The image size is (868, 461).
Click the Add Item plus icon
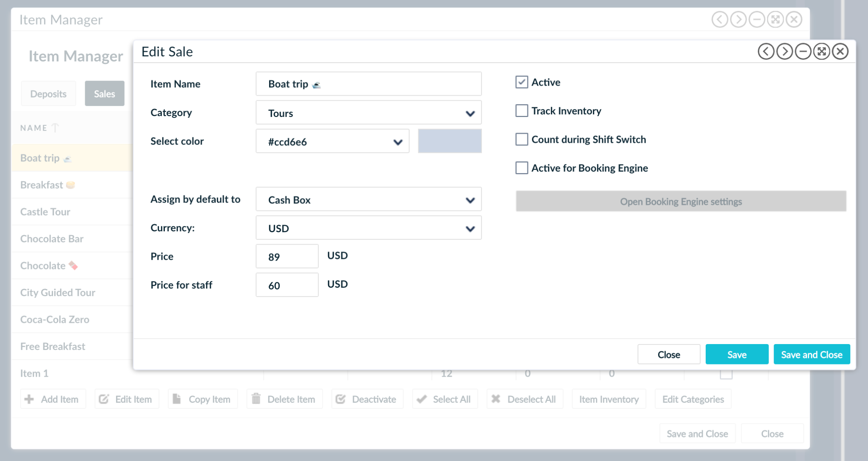click(x=29, y=399)
